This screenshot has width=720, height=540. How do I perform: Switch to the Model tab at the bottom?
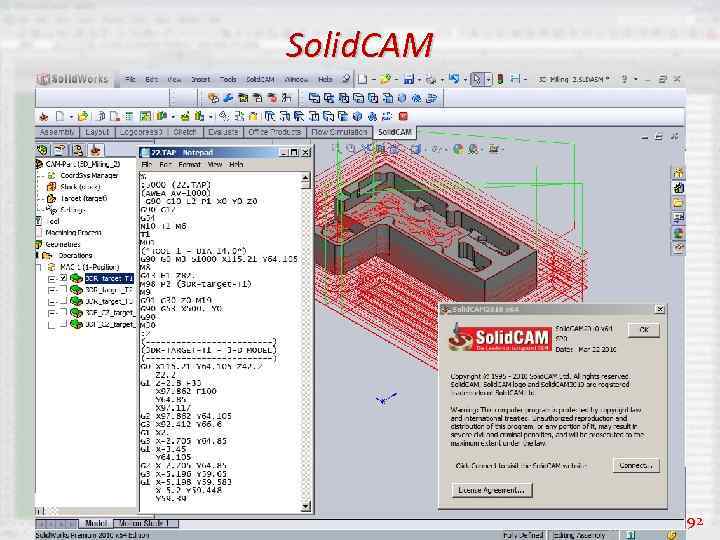click(96, 523)
